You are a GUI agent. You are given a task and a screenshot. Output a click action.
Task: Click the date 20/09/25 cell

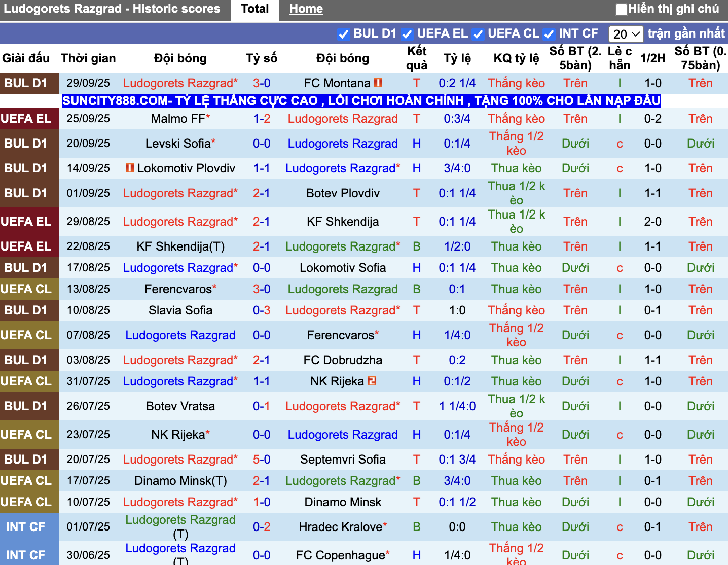tap(88, 143)
